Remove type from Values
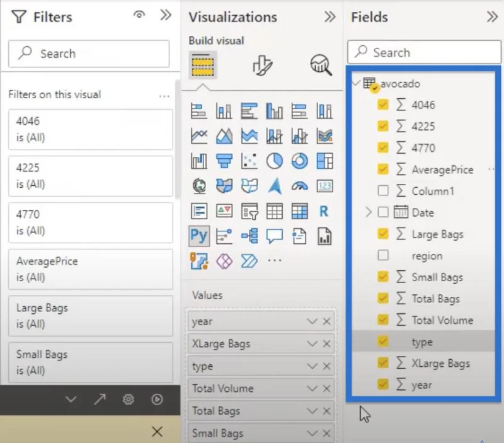This screenshot has width=504, height=443. coord(326,366)
